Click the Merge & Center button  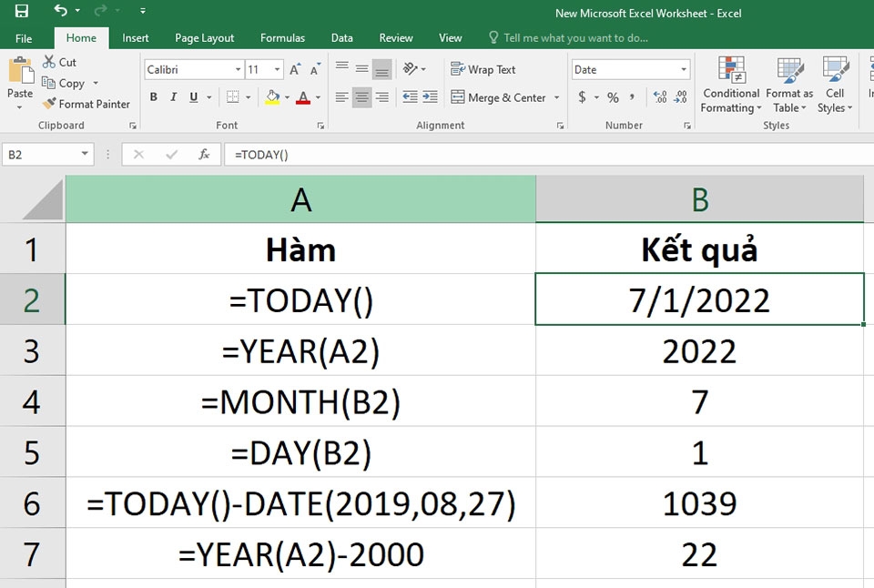498,97
